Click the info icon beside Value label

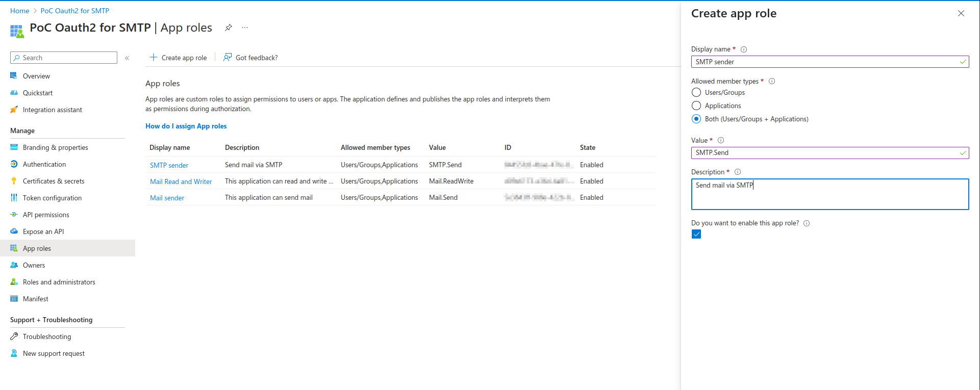click(721, 140)
